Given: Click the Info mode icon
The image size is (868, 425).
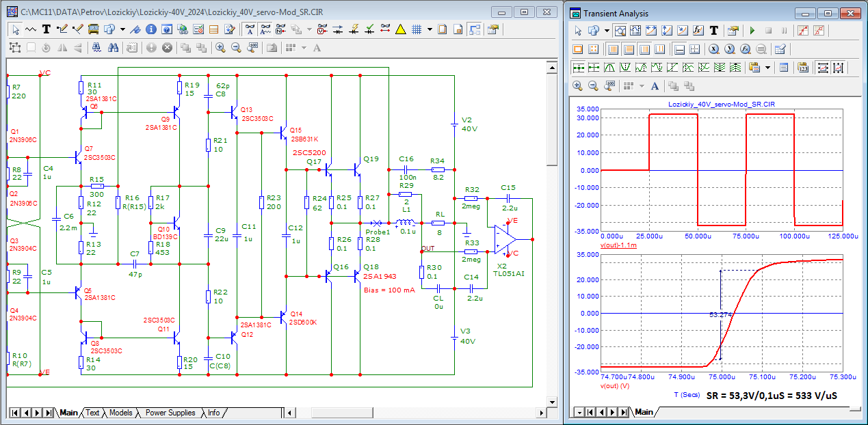Looking at the screenshot, I should tap(150, 29).
